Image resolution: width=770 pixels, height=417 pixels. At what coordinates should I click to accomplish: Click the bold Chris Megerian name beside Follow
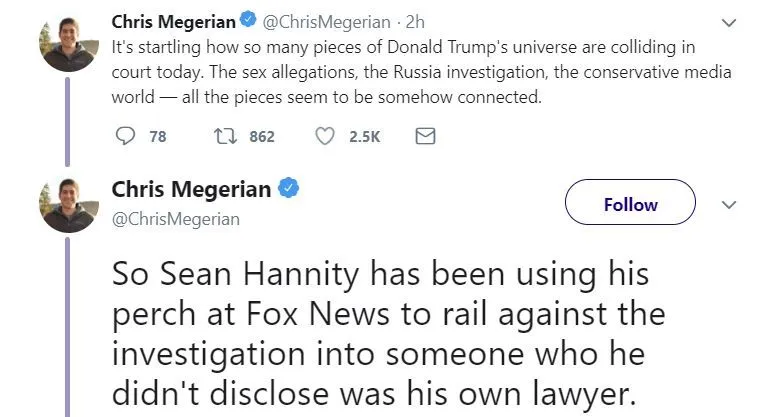pos(191,189)
